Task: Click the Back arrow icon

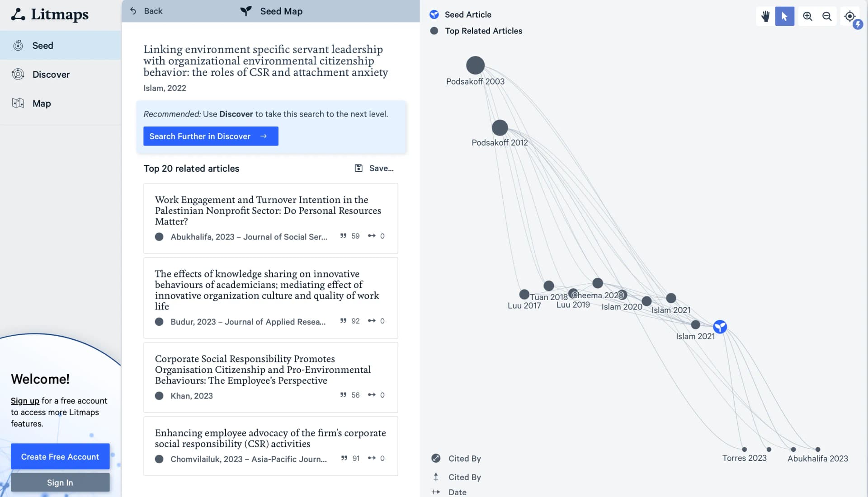Action: click(x=133, y=11)
